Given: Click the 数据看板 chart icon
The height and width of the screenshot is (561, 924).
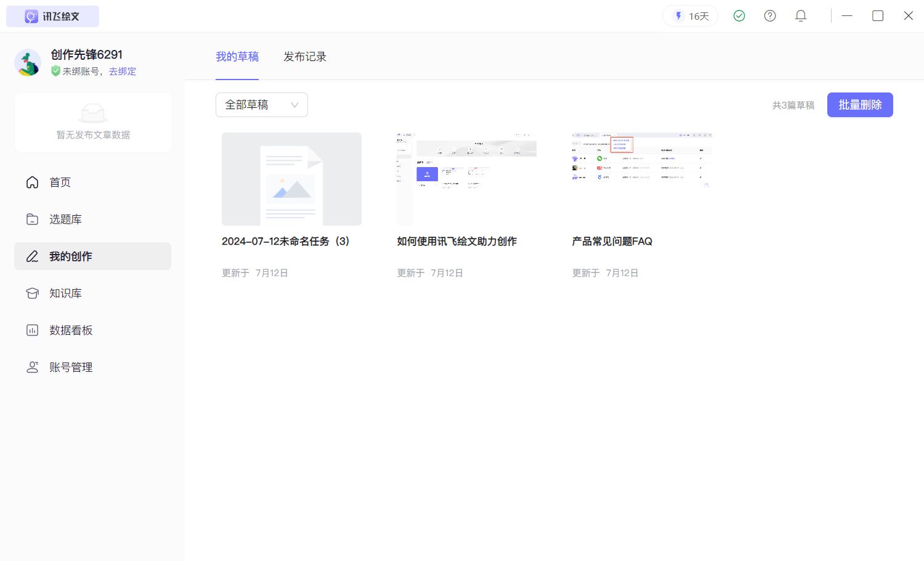Looking at the screenshot, I should click(x=33, y=330).
